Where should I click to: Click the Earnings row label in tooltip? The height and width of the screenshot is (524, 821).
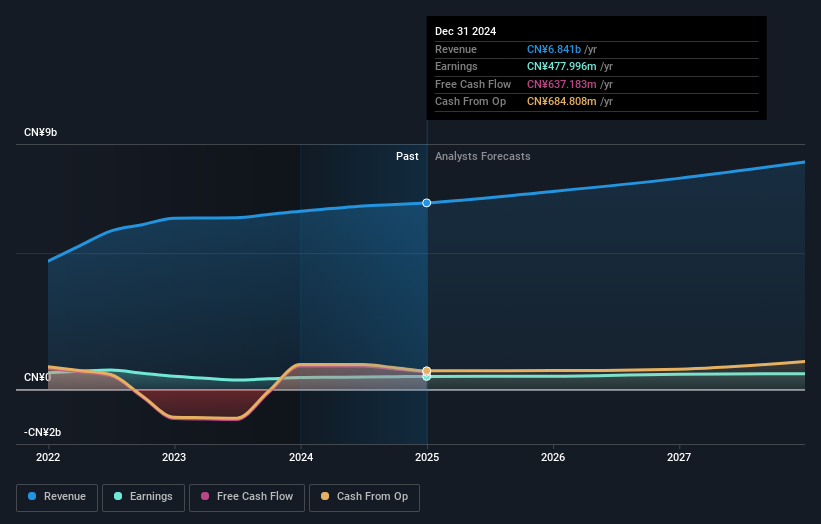coord(457,66)
